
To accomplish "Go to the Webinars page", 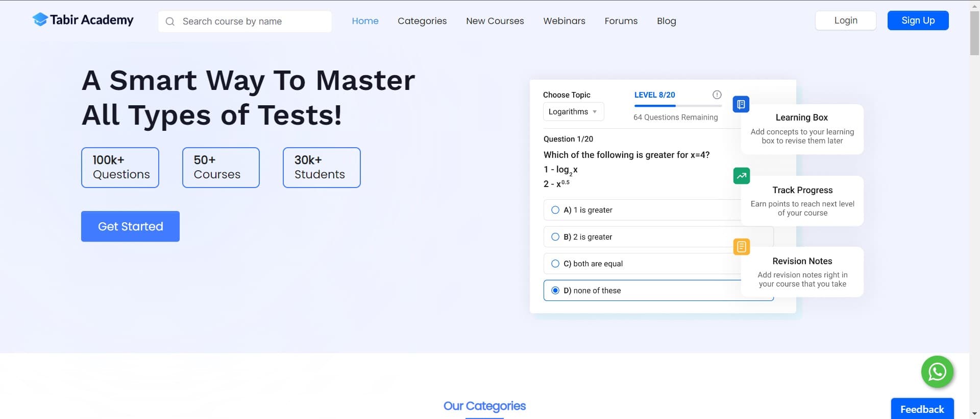I will pyautogui.click(x=564, y=21).
